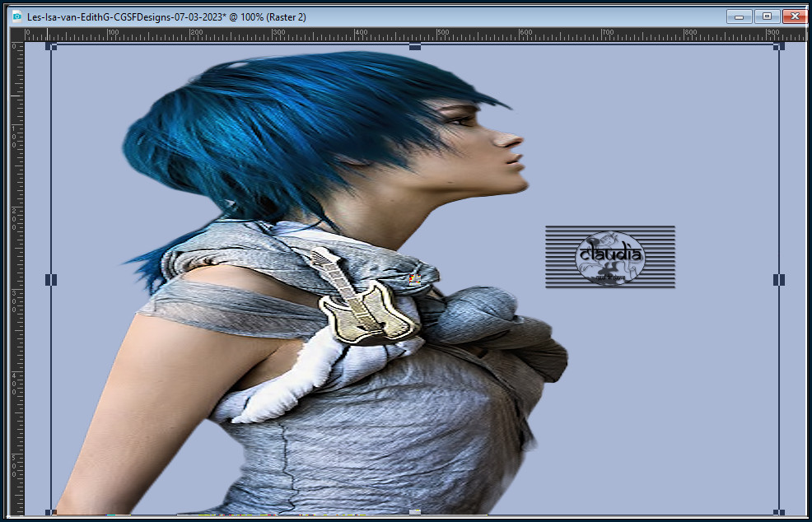
Task: Click the bottom-center selection handle
Action: coord(415,513)
